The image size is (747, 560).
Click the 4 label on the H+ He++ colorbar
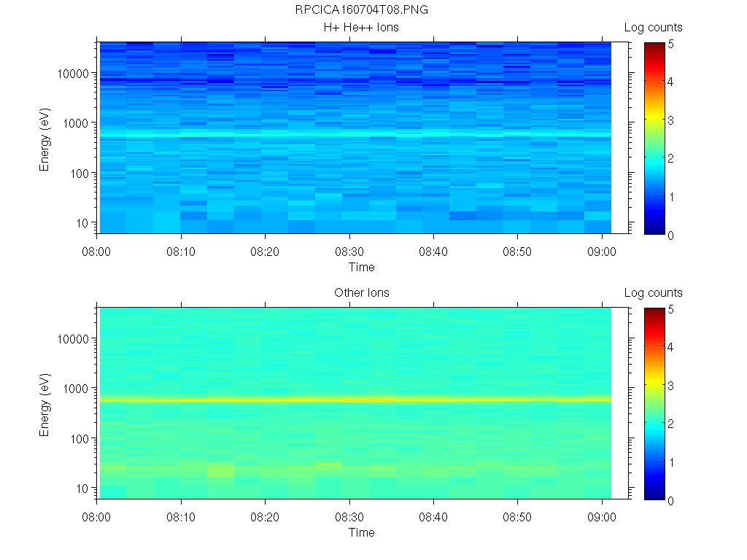coord(671,82)
